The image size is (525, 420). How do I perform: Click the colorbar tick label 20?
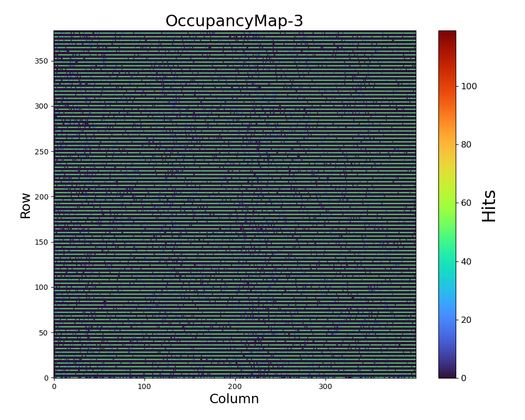click(x=467, y=320)
